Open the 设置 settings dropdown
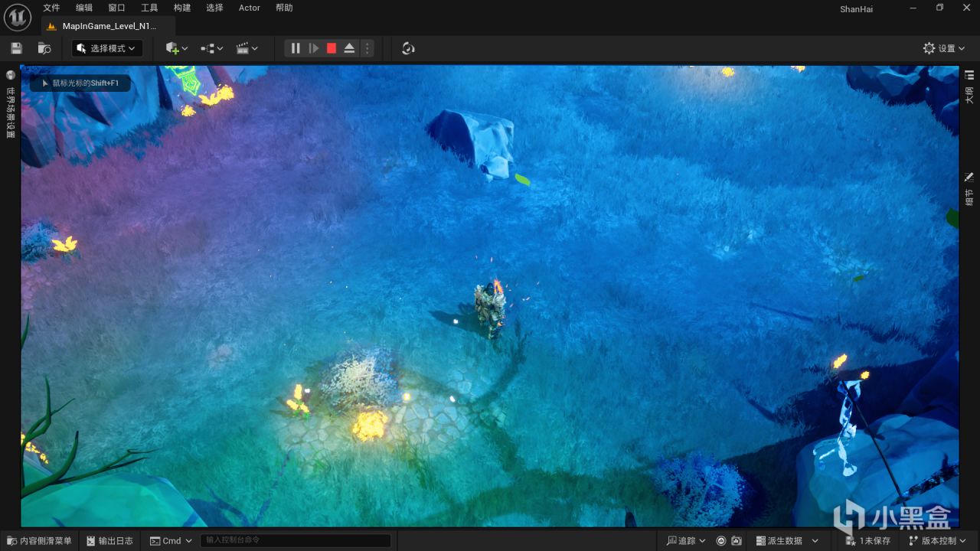 (945, 48)
